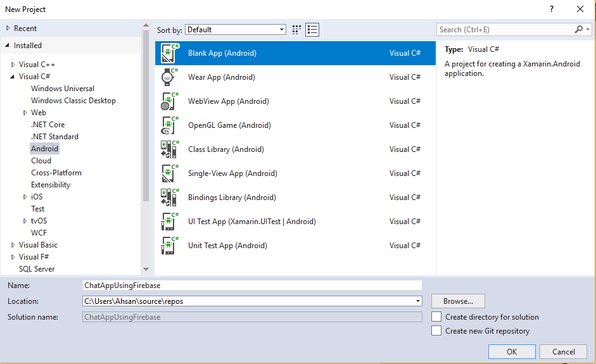Viewport: 596px width, 364px height.
Task: Select "Bindings Library (Android)" template name
Action: pos(232,198)
